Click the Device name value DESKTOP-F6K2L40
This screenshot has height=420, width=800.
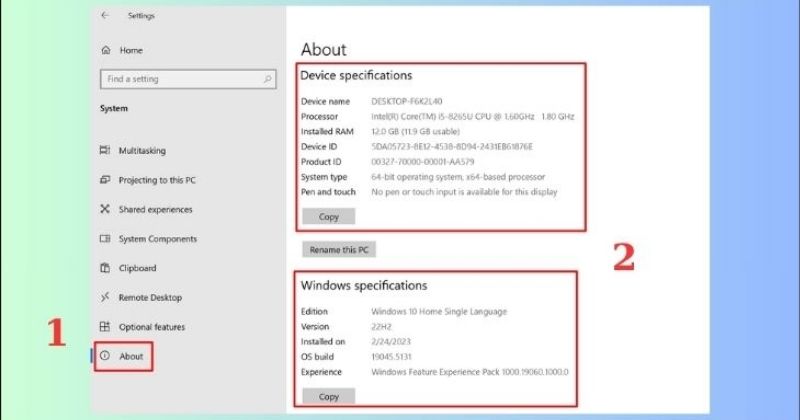(407, 101)
